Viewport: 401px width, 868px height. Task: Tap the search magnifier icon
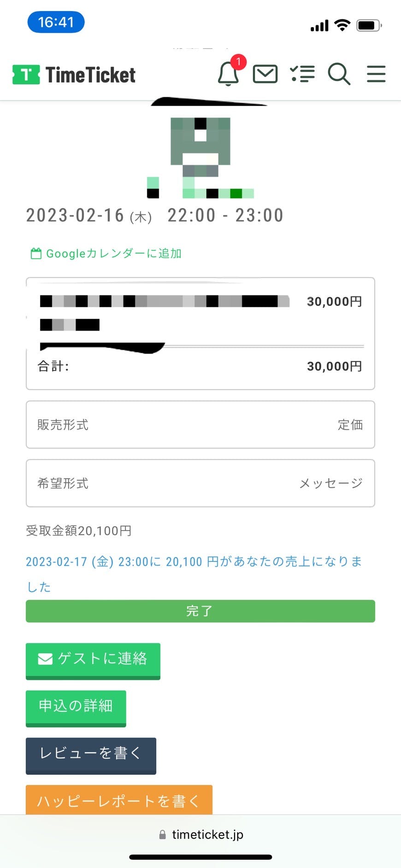click(339, 74)
